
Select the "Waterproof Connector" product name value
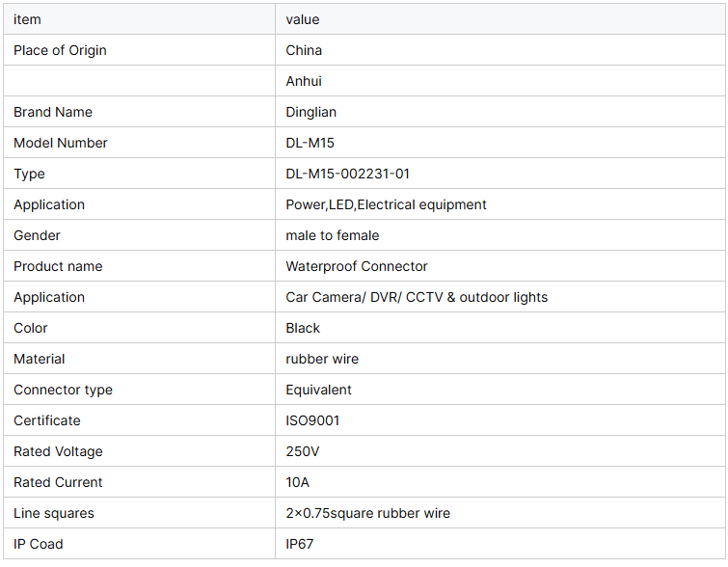tap(357, 266)
